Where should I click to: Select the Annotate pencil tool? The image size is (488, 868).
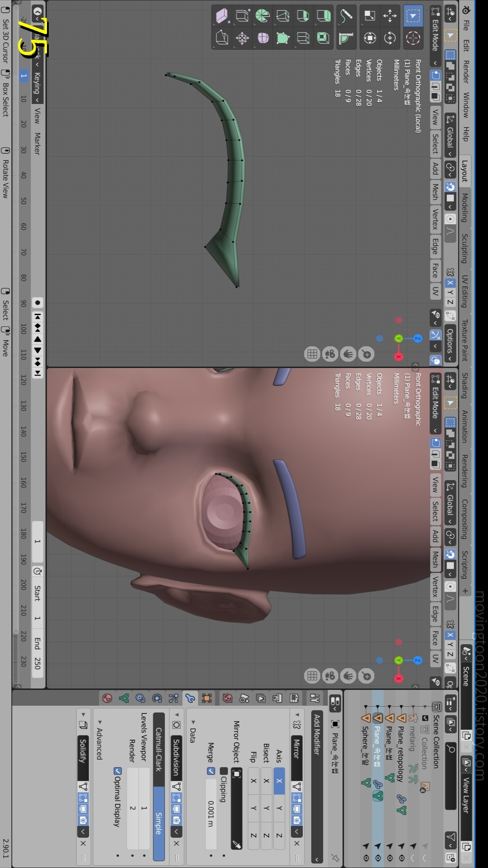point(346,16)
